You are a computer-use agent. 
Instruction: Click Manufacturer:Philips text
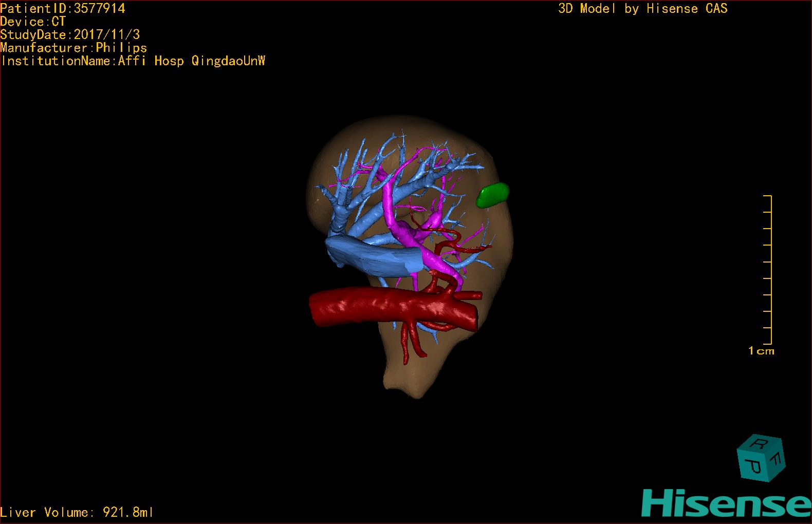click(74, 48)
